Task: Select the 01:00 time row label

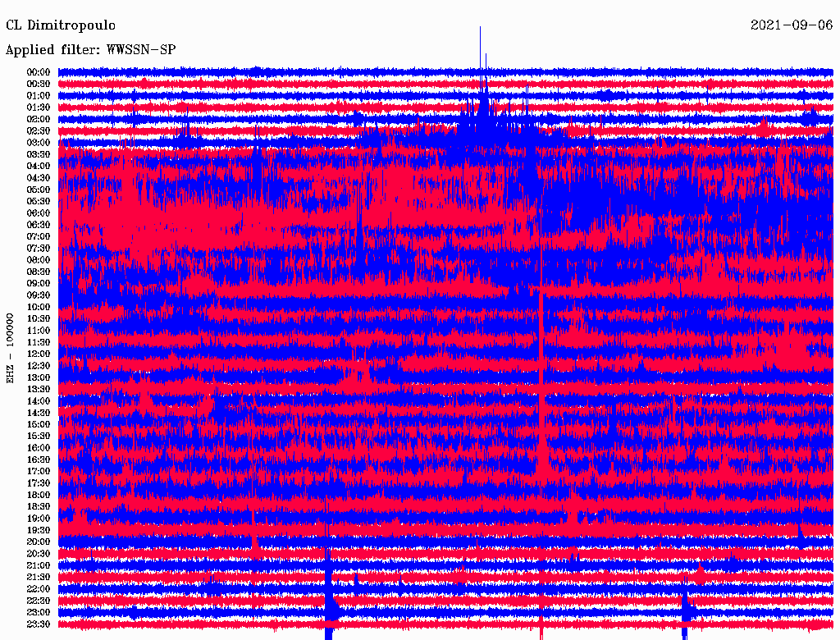Action: 39,95
